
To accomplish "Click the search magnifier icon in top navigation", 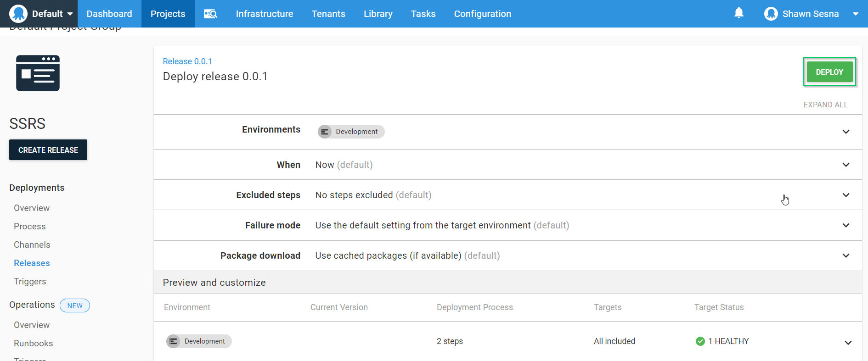I will pyautogui.click(x=210, y=14).
